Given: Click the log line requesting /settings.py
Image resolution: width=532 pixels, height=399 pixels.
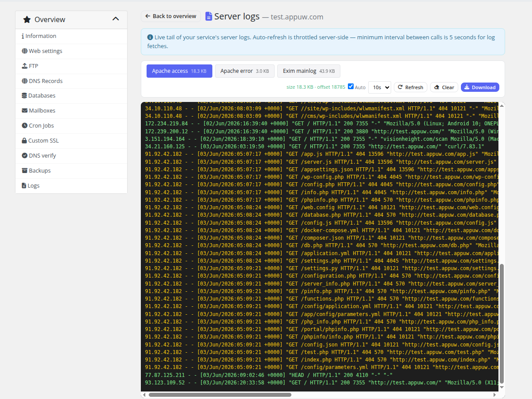Looking at the screenshot, I should [x=321, y=268].
